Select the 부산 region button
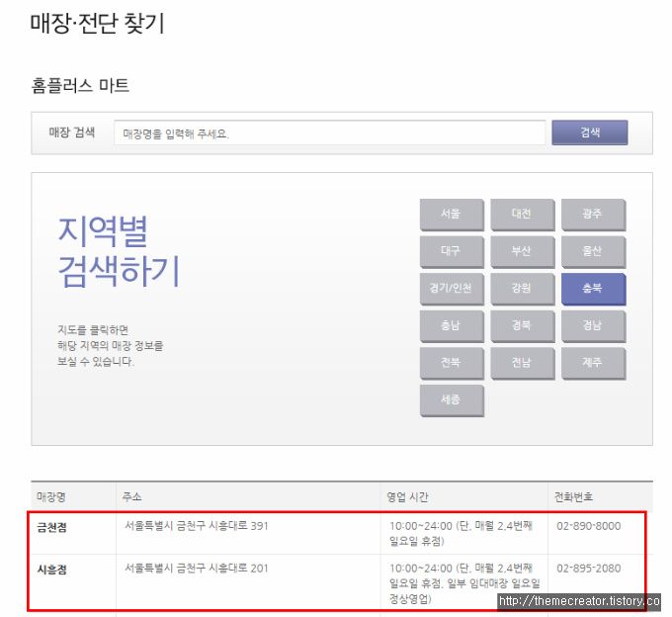This screenshot has width=672, height=617. tap(523, 251)
